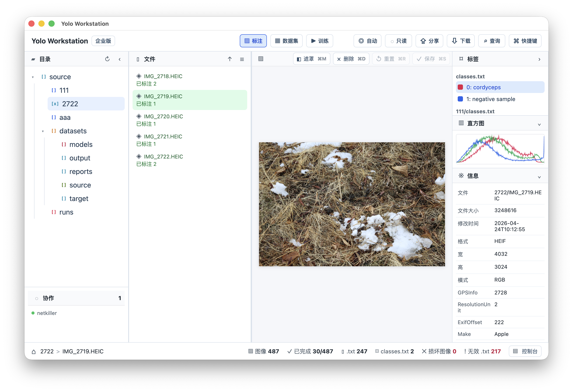
Task: Open the file list hamburger menu
Action: 242,59
